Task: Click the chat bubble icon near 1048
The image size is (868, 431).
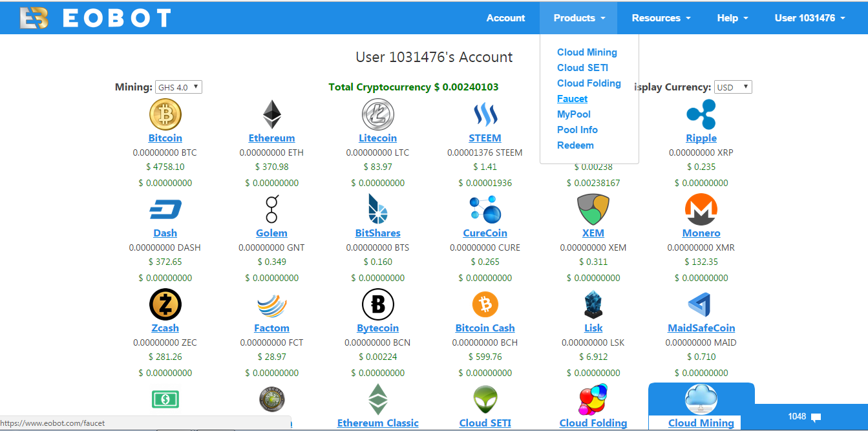Action: [816, 417]
